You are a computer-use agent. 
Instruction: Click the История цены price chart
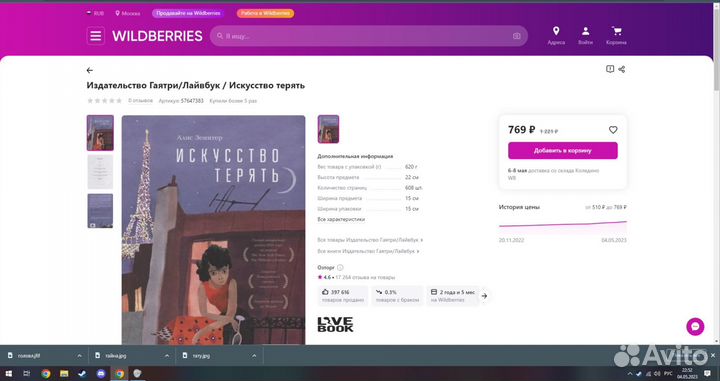562,227
